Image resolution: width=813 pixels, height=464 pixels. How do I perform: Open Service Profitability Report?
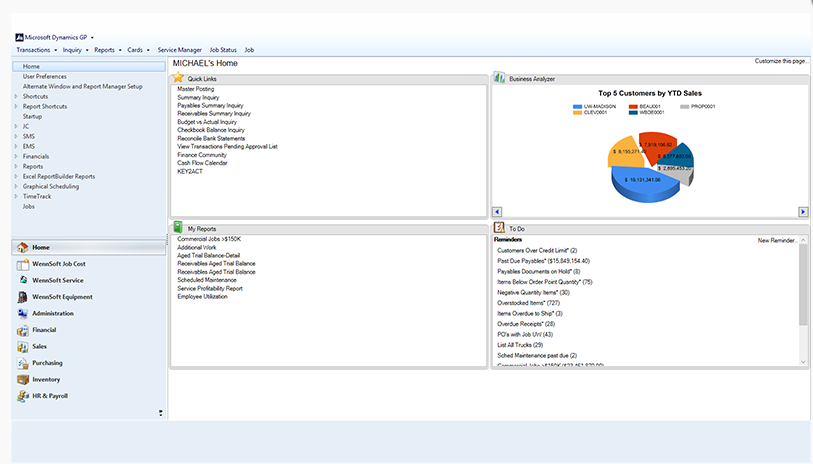click(x=210, y=288)
